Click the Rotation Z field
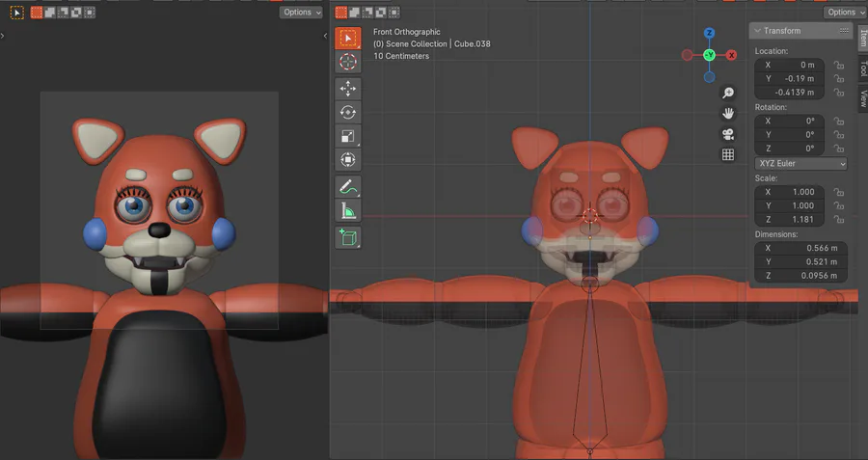This screenshot has height=460, width=868. tap(789, 149)
